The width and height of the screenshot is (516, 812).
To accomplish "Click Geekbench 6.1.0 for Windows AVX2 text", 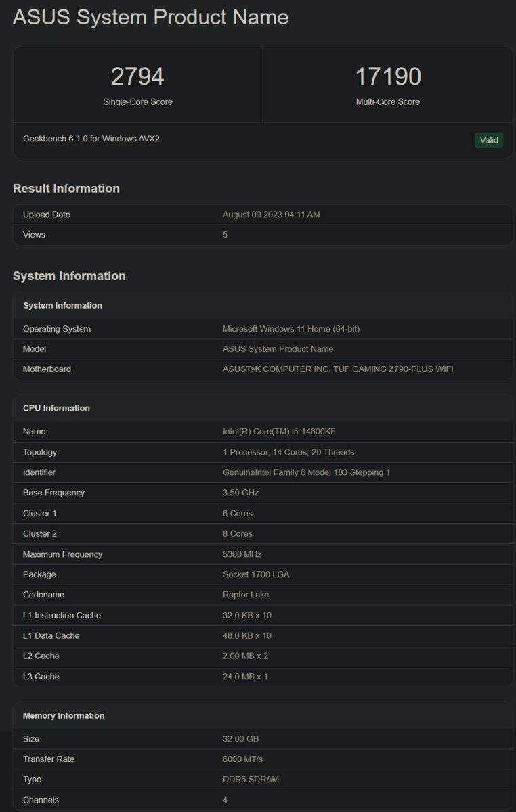I will [91, 138].
